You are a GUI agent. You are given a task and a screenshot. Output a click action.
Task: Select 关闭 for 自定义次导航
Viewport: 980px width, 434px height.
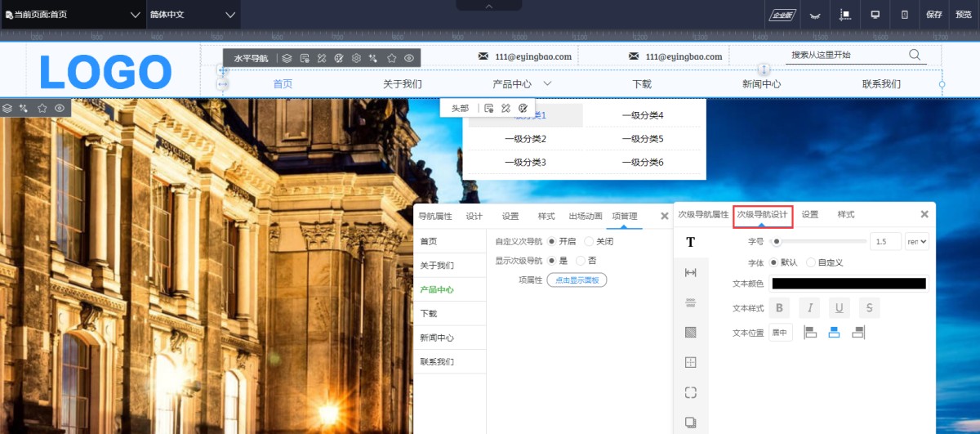click(x=589, y=241)
